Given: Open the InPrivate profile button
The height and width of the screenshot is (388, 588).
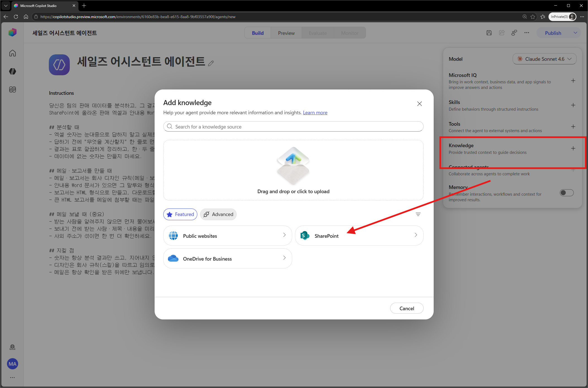Looking at the screenshot, I should point(562,17).
